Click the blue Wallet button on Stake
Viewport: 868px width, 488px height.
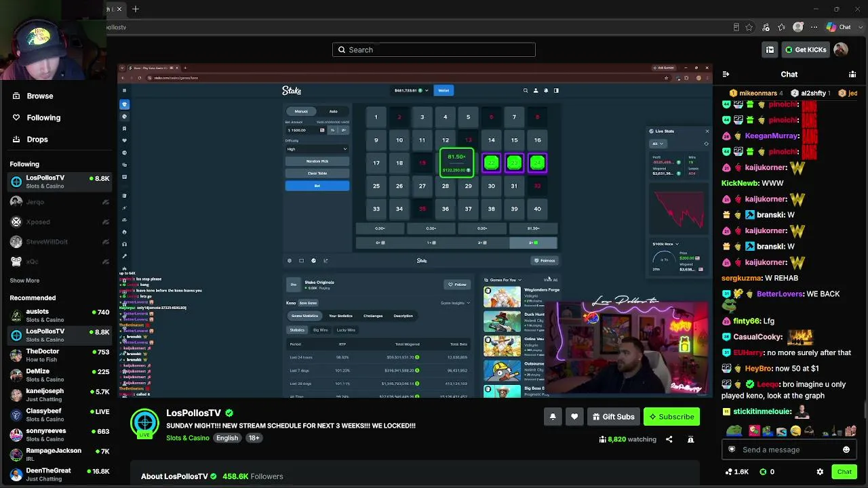coord(443,90)
